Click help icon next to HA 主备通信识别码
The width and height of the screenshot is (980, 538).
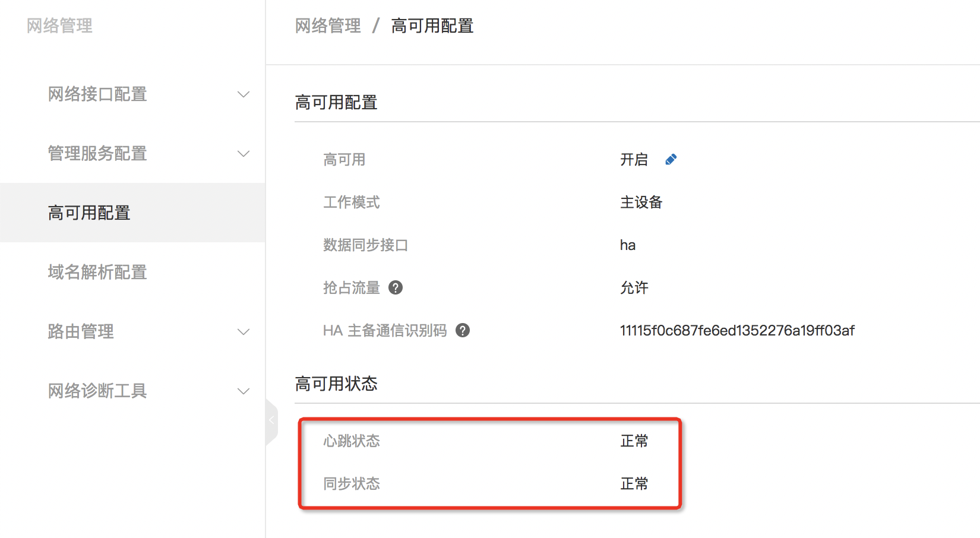click(463, 331)
